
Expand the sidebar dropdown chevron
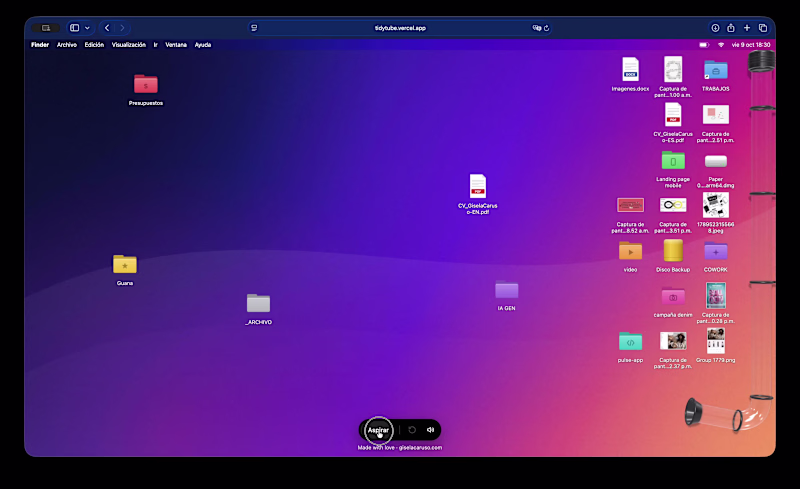coord(87,28)
